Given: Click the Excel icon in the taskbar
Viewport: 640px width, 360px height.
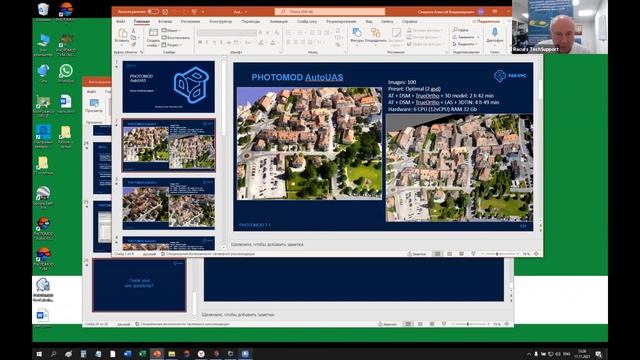Looking at the screenshot, I should tap(142, 354).
